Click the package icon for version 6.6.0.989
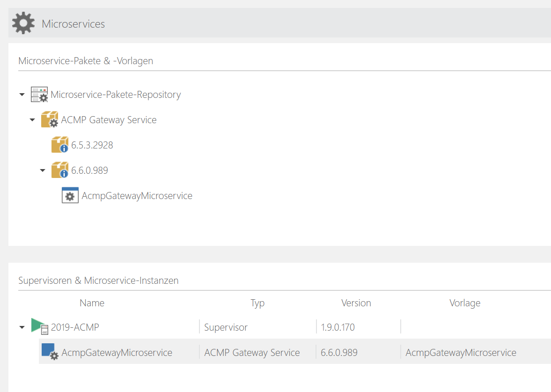 (60, 170)
